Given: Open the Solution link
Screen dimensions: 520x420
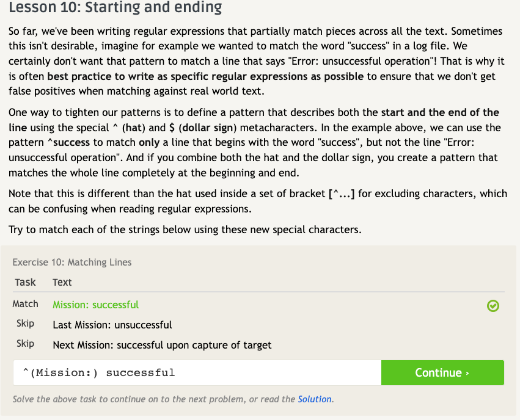Looking at the screenshot, I should click(x=314, y=399).
